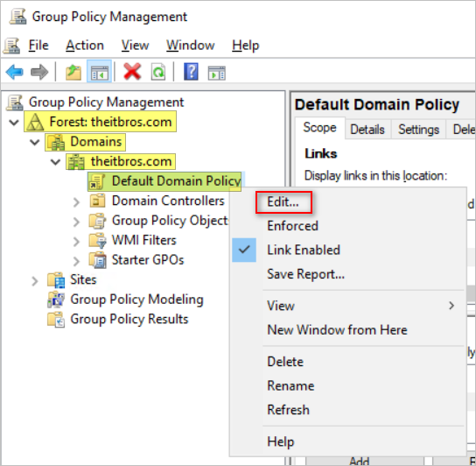Image resolution: width=476 pixels, height=466 pixels.
Task: Click the Domains folder icon
Action: tap(55, 142)
